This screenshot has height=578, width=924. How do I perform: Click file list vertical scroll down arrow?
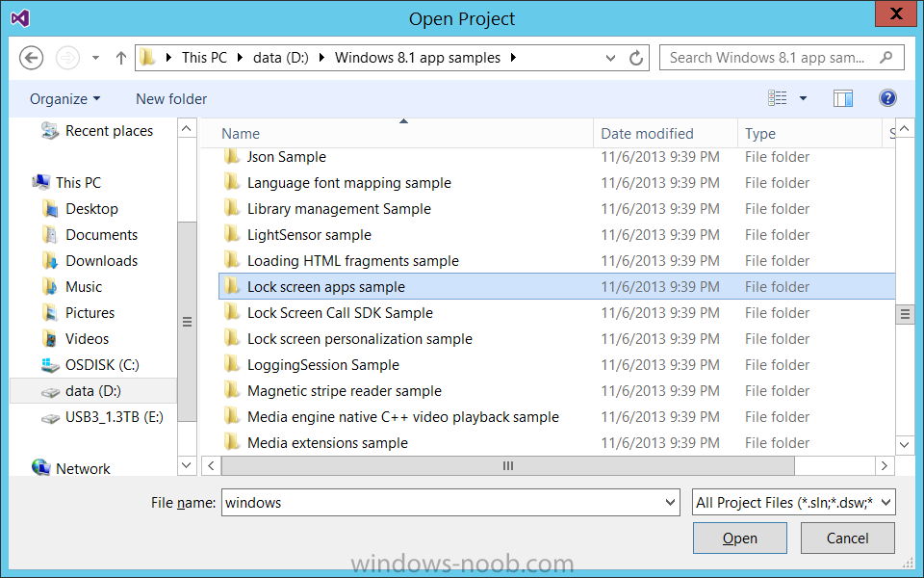pos(905,445)
